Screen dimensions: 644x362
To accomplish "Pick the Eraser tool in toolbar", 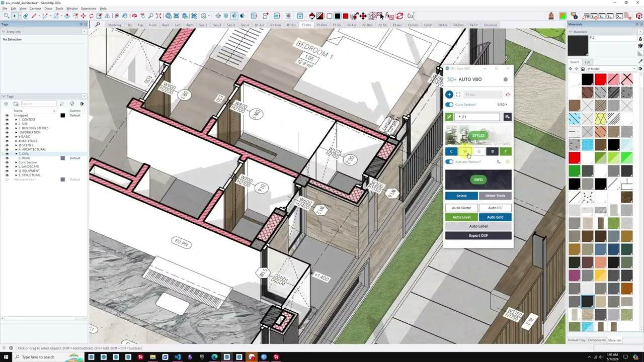I will pos(25,16).
